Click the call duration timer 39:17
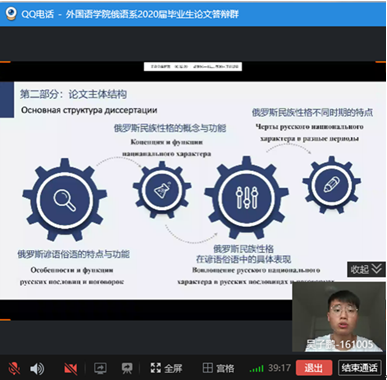The image size is (387, 380). pos(279,368)
